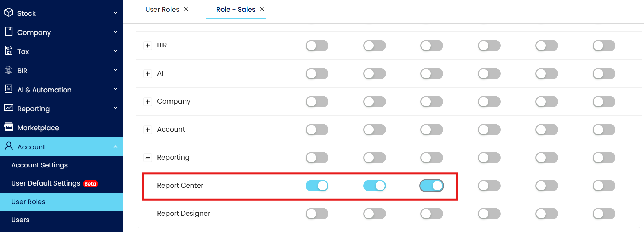
Task: Open Account Settings in sidebar
Action: pyautogui.click(x=39, y=165)
